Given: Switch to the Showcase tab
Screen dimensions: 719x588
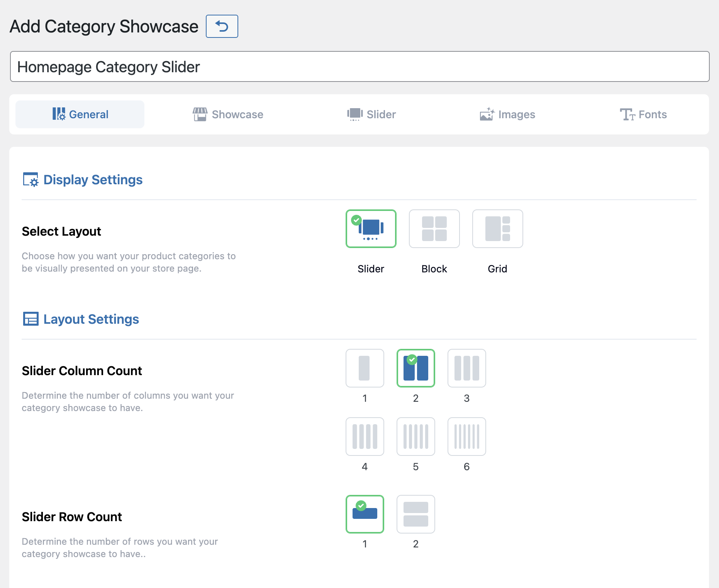Looking at the screenshot, I should click(228, 114).
